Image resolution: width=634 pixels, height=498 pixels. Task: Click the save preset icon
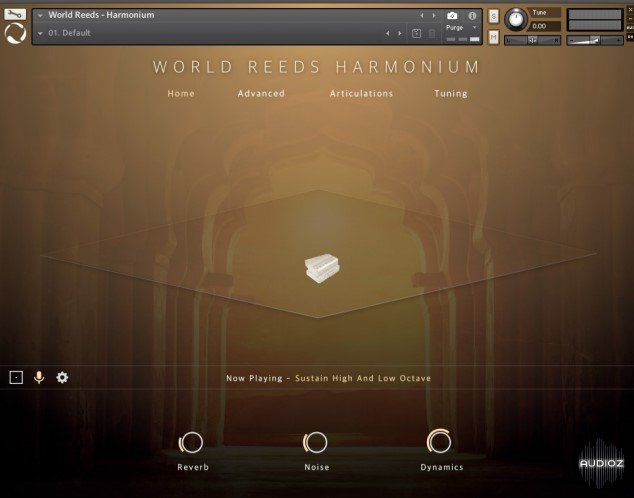[x=416, y=33]
